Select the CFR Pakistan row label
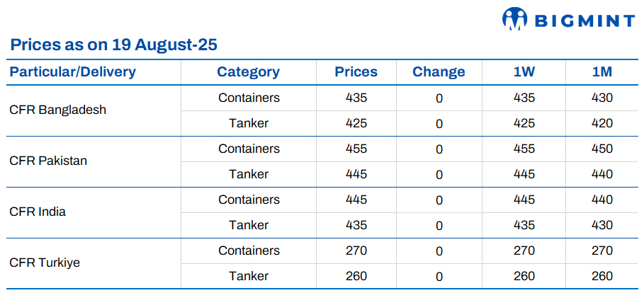The height and width of the screenshot is (305, 644). [x=48, y=161]
